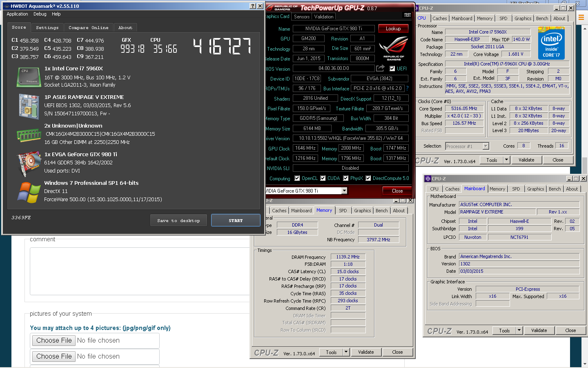Switch to the Sensors tab in GPU-Z

coord(302,17)
